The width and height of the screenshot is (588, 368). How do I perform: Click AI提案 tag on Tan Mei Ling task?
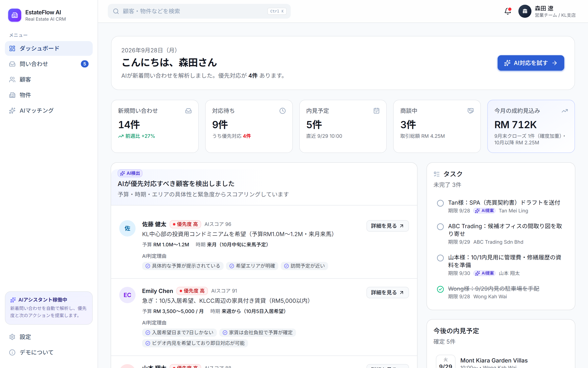(x=484, y=211)
